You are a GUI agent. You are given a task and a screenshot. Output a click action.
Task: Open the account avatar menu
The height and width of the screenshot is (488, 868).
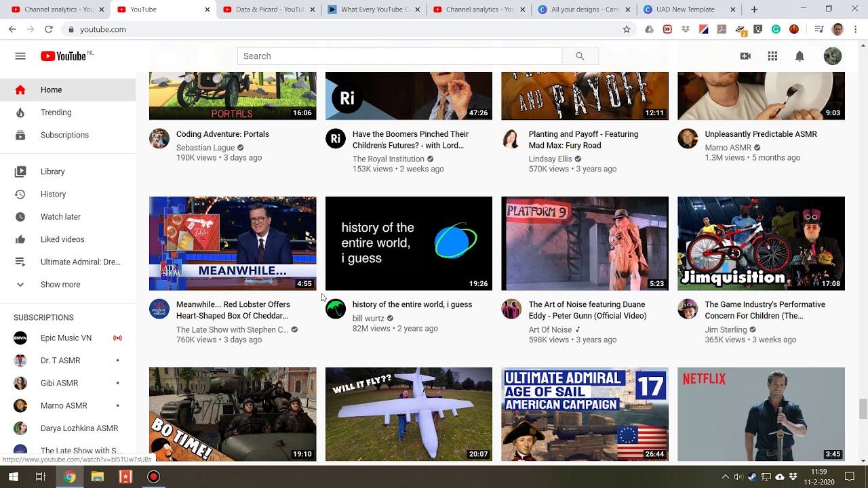(833, 56)
